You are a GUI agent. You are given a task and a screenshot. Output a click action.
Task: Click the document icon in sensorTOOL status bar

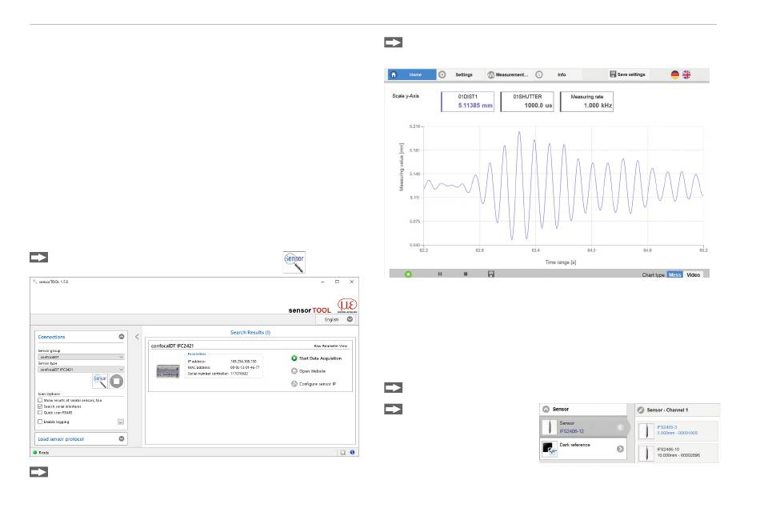[342, 452]
